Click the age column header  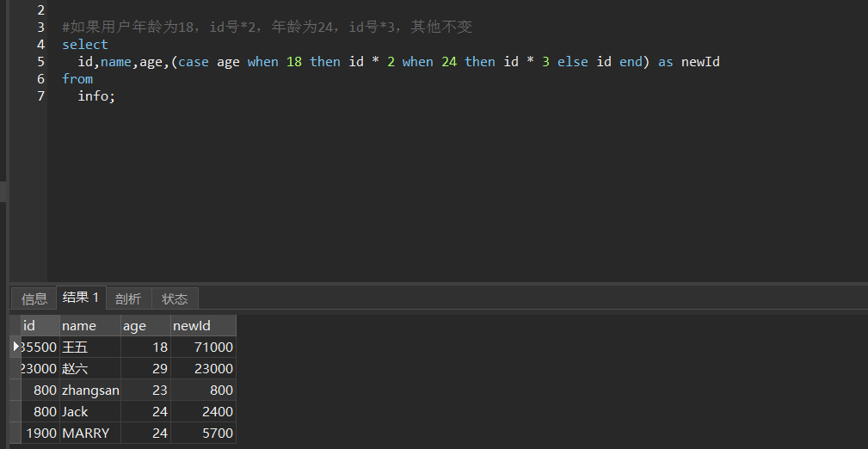tap(145, 325)
